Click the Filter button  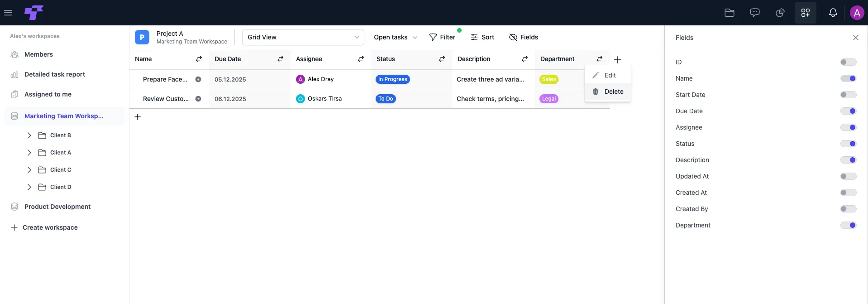pos(442,37)
